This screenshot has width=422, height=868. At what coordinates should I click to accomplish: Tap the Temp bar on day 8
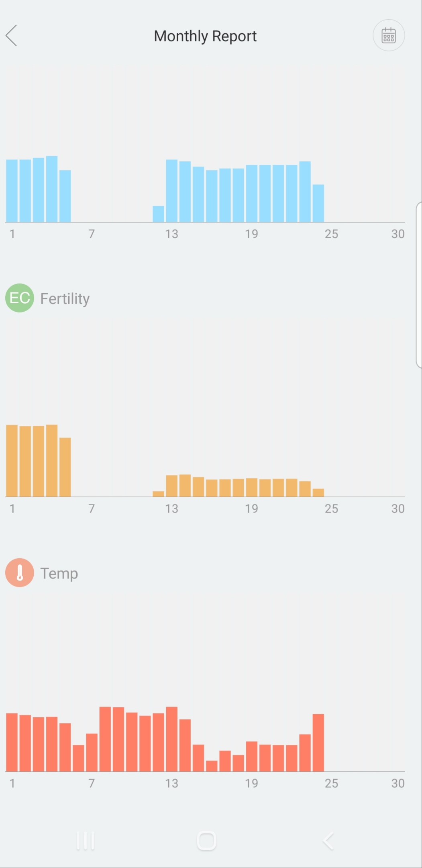[x=105, y=739]
